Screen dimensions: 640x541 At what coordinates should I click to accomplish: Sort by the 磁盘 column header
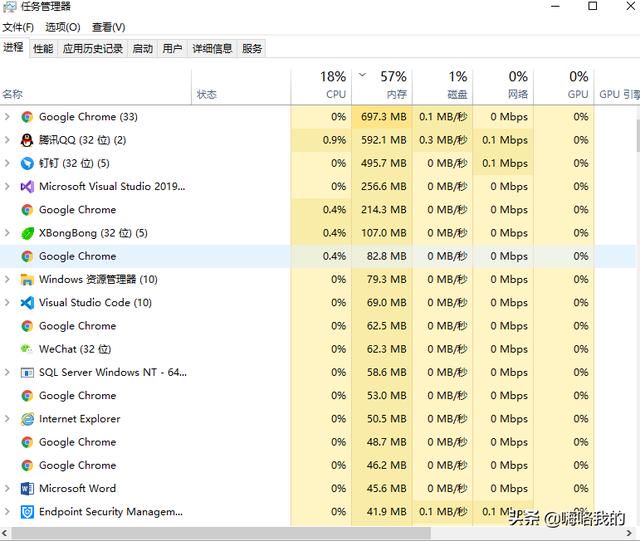tap(442, 86)
